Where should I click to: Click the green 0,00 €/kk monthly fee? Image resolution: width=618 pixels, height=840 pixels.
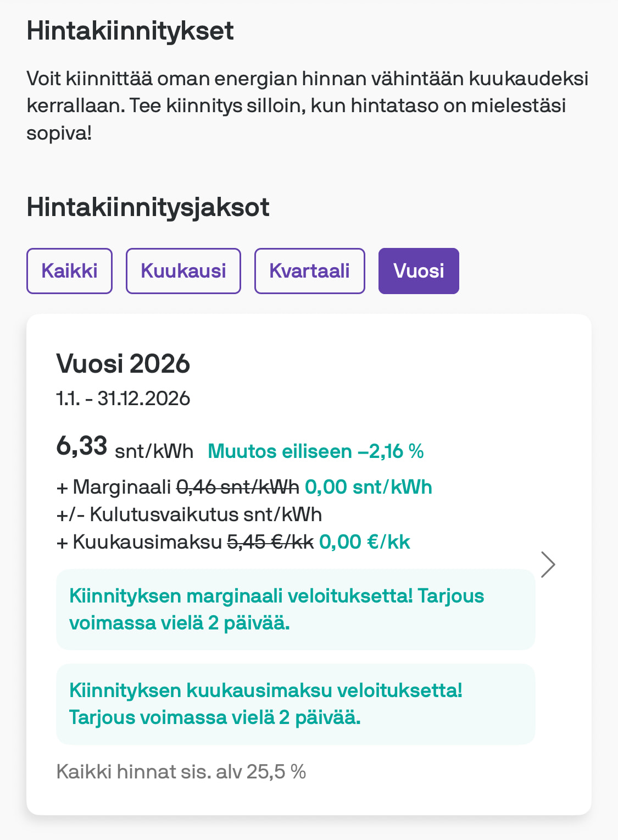(364, 542)
